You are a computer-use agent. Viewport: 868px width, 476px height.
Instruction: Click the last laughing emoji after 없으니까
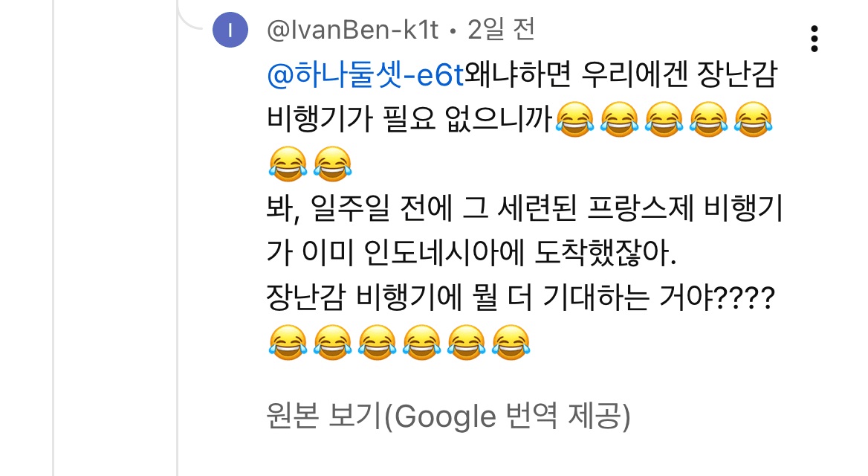pyautogui.click(x=753, y=120)
